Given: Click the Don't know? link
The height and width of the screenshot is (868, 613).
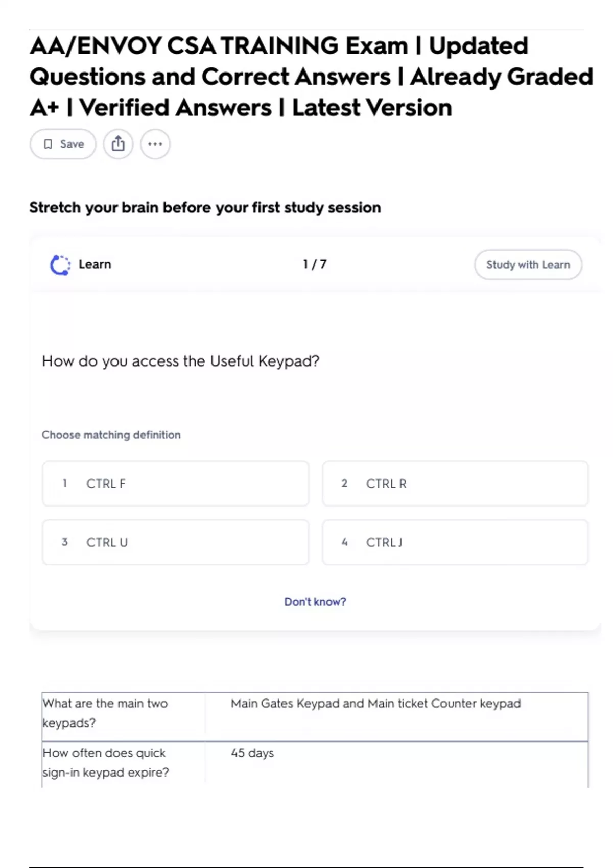Looking at the screenshot, I should [315, 601].
